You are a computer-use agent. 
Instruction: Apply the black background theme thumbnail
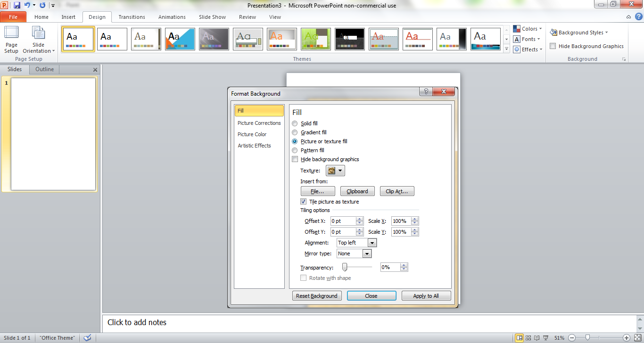(350, 39)
